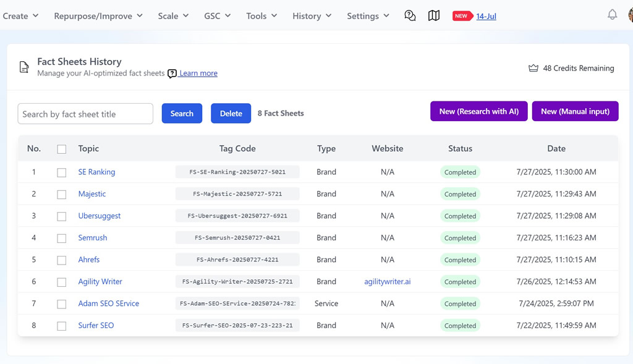Click tag code FS-Agility-Writer-20250725-2721
This screenshot has width=633, height=364.
pyautogui.click(x=237, y=281)
